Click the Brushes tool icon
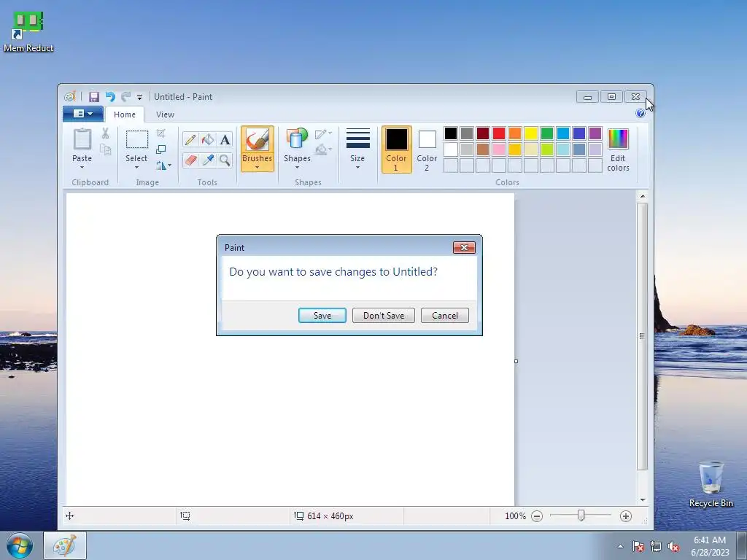This screenshot has height=560, width=747. pyautogui.click(x=258, y=140)
